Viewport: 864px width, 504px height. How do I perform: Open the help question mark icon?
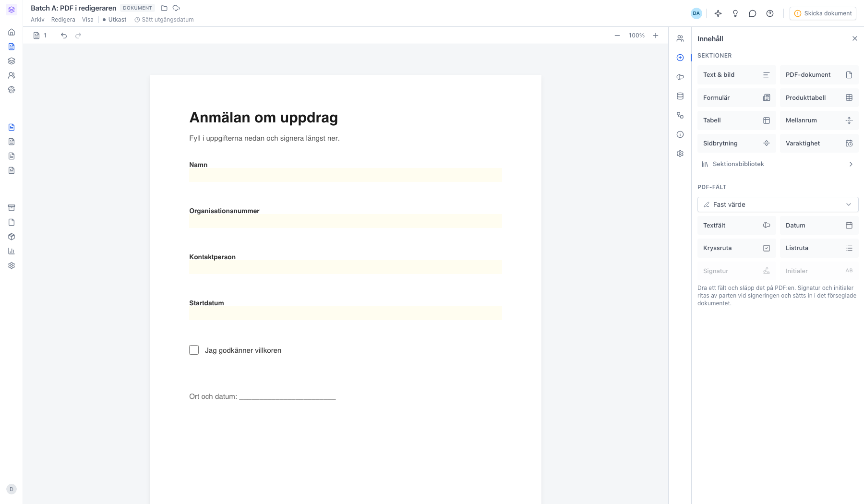[x=770, y=13]
